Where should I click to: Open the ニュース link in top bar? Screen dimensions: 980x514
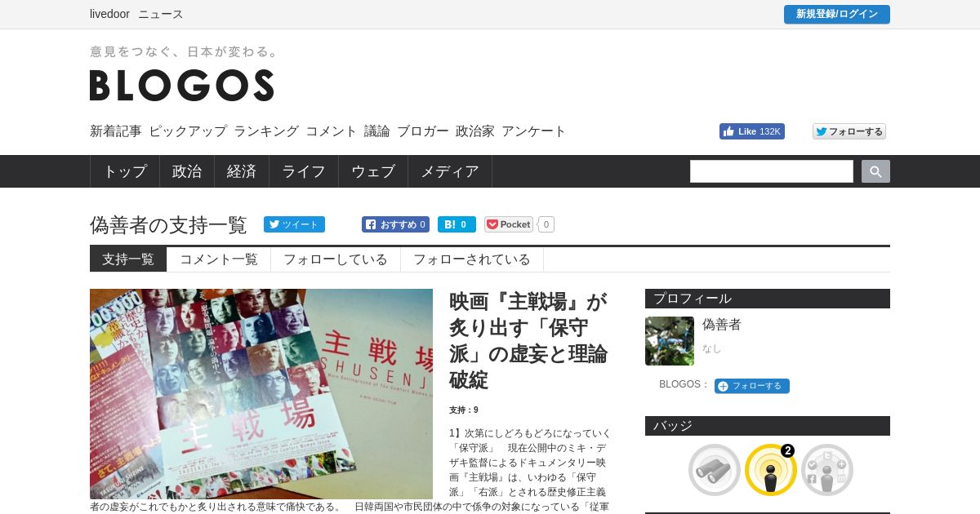click(x=161, y=14)
